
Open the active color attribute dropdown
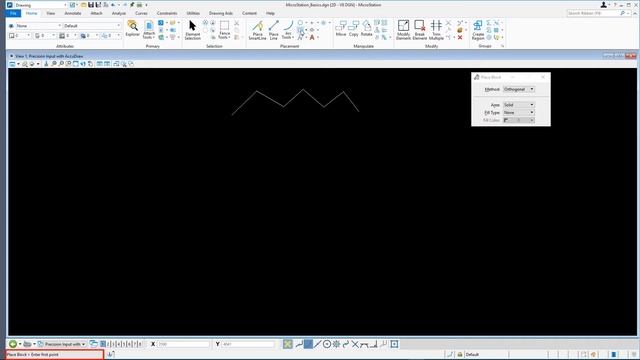tap(20, 36)
